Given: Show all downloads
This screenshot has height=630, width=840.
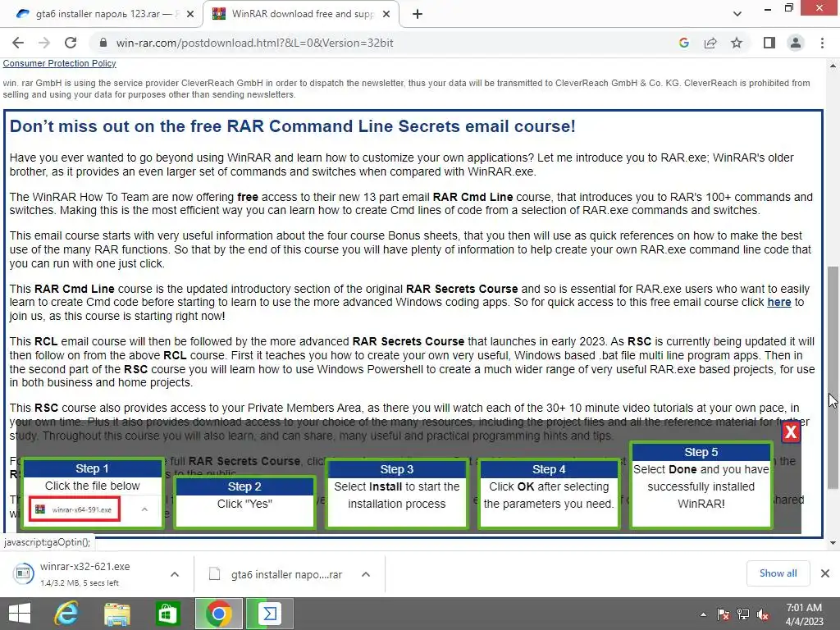Looking at the screenshot, I should tap(778, 573).
